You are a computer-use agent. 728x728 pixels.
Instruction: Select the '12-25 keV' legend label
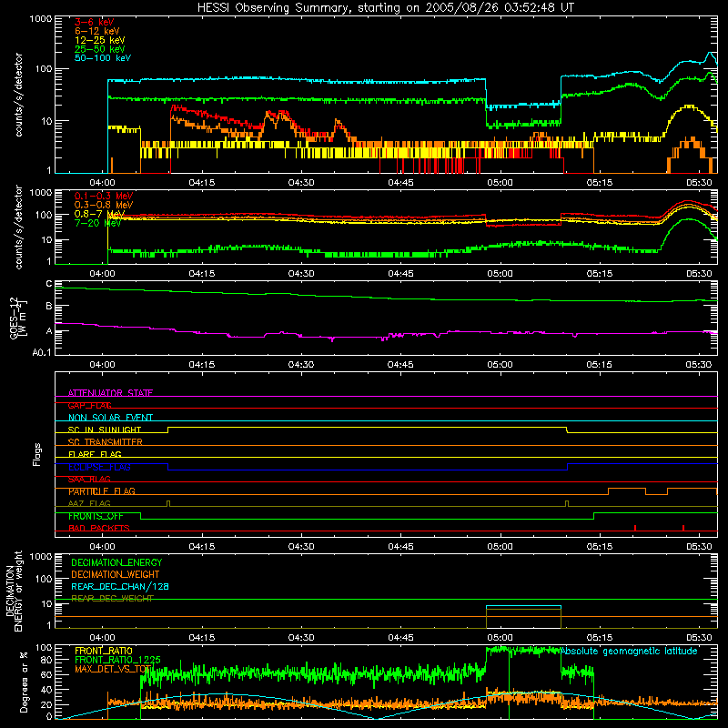[99, 40]
